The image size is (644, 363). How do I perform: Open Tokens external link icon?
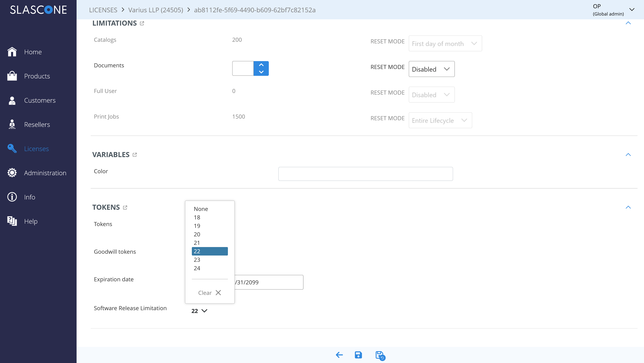(125, 207)
